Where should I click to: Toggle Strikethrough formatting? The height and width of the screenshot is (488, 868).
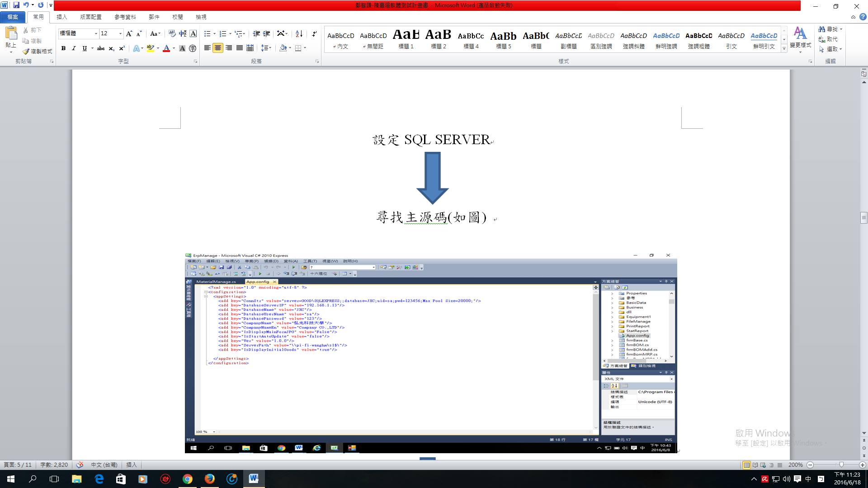(101, 48)
